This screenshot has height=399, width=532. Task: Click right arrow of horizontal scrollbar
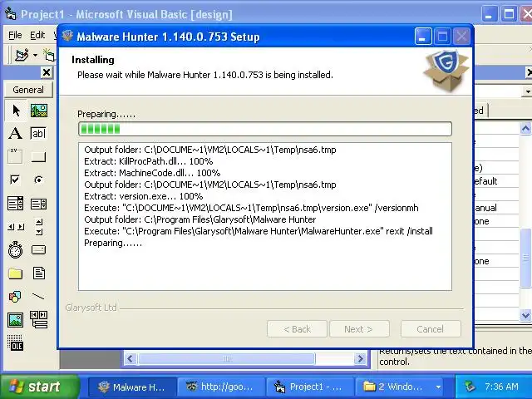(x=360, y=358)
